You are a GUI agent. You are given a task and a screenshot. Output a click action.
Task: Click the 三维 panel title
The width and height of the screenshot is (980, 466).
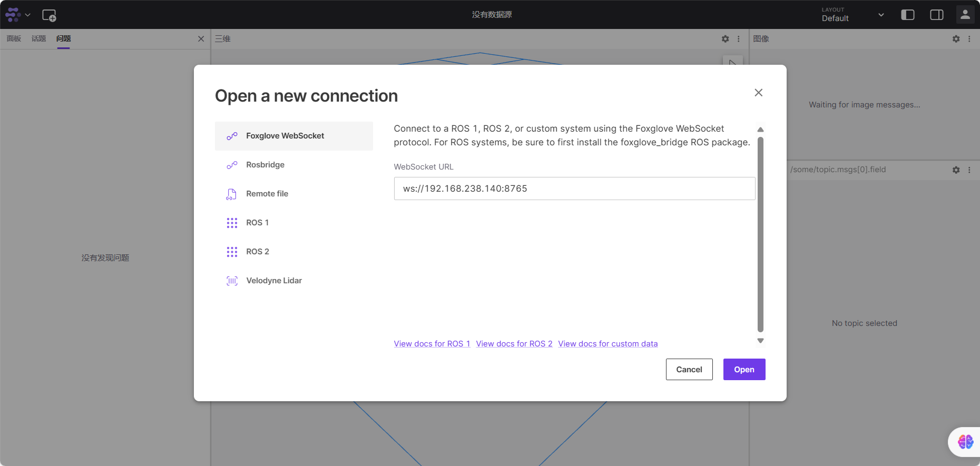pyautogui.click(x=223, y=39)
